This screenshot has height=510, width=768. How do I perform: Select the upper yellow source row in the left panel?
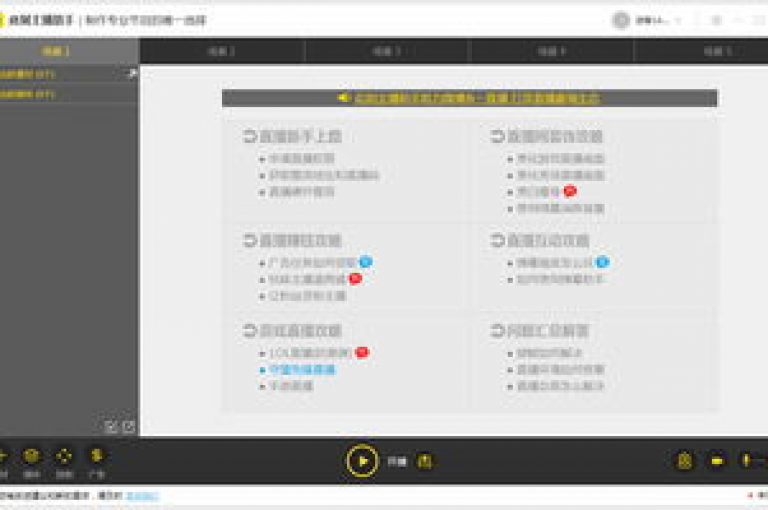[x=69, y=74]
